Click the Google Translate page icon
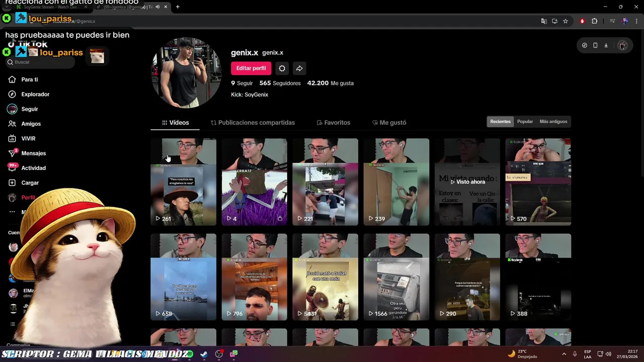 544,21
